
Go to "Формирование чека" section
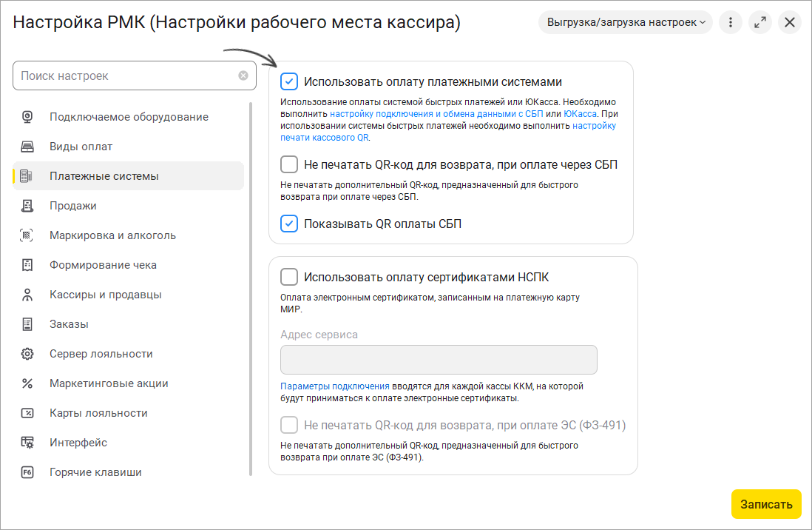[103, 265]
